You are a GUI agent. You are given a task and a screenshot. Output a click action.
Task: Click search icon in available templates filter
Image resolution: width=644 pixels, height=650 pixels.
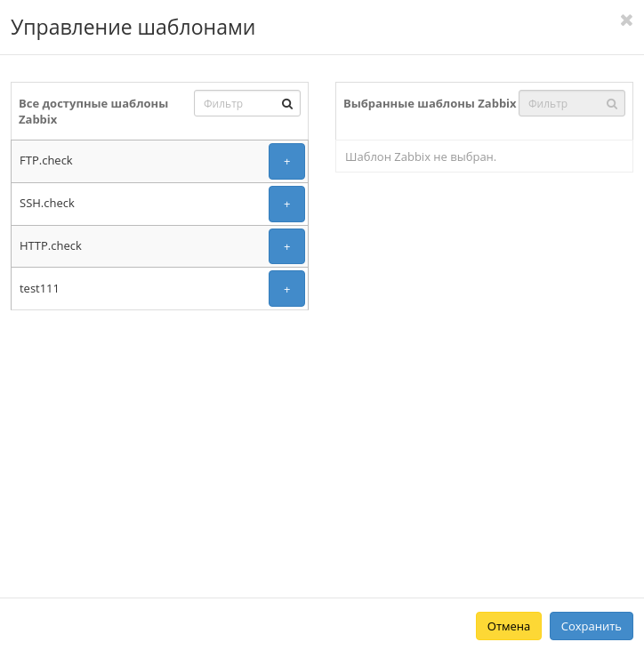pyautogui.click(x=287, y=103)
